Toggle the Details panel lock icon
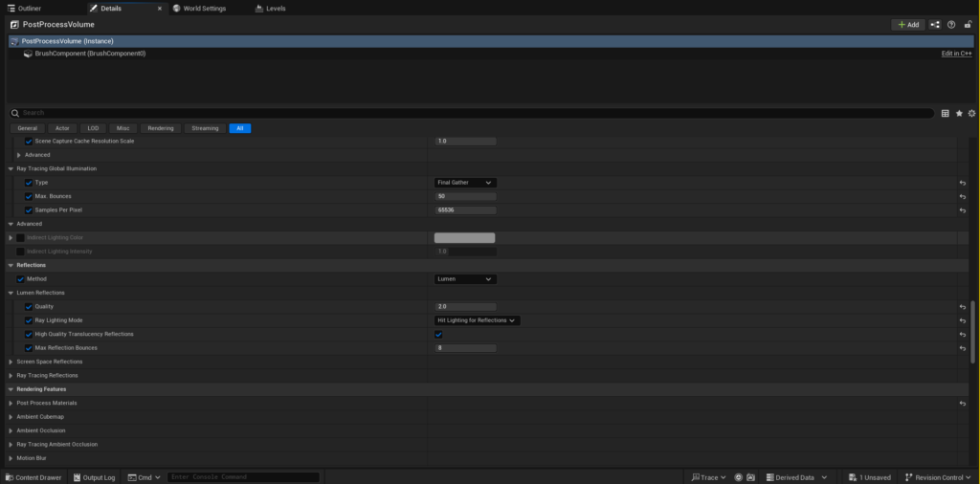980x484 pixels. [969, 24]
